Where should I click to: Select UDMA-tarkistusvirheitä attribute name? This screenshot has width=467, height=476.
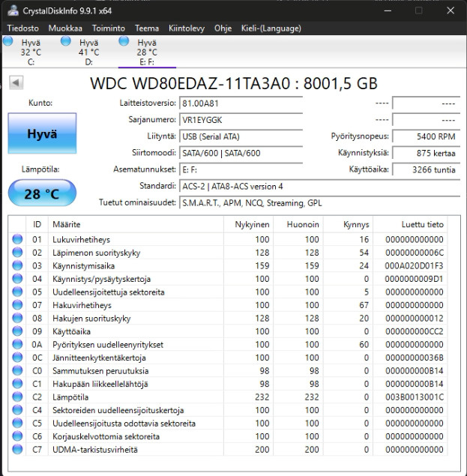[95, 450]
